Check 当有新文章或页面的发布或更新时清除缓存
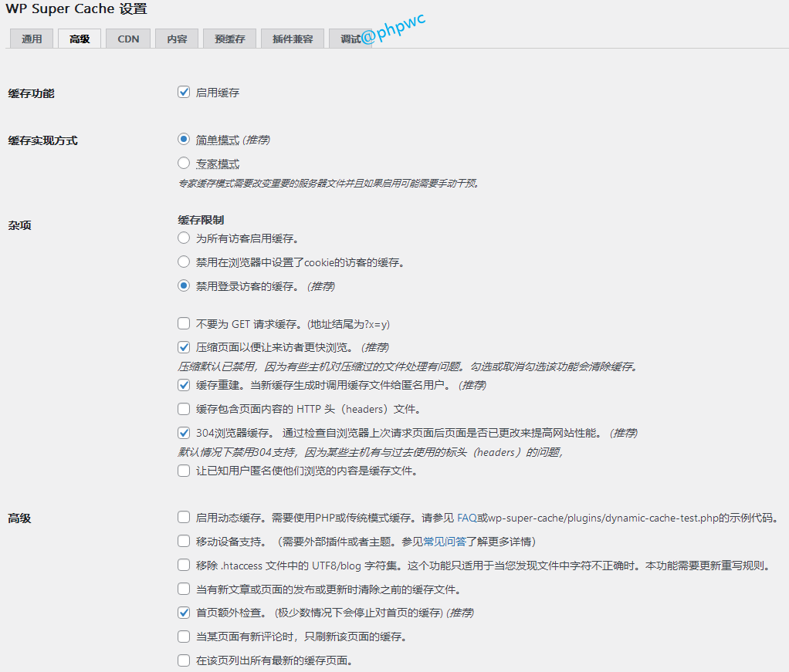The image size is (789, 672). pos(184,589)
